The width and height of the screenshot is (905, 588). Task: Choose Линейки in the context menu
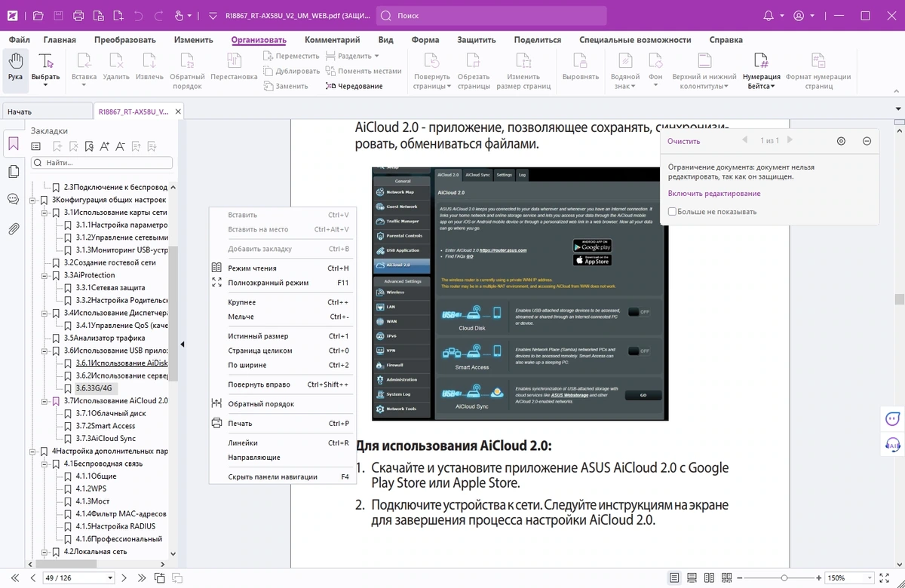click(281, 443)
